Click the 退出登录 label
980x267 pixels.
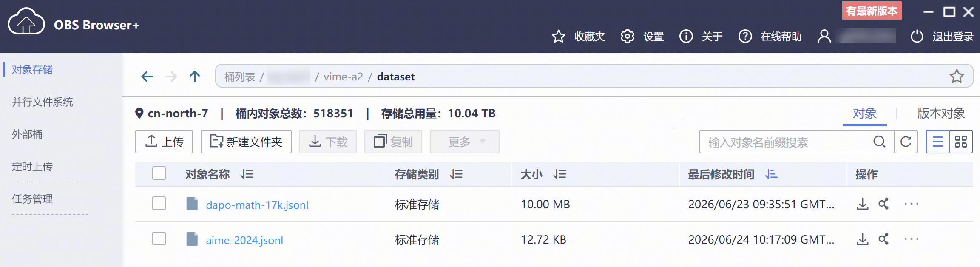click(x=953, y=37)
